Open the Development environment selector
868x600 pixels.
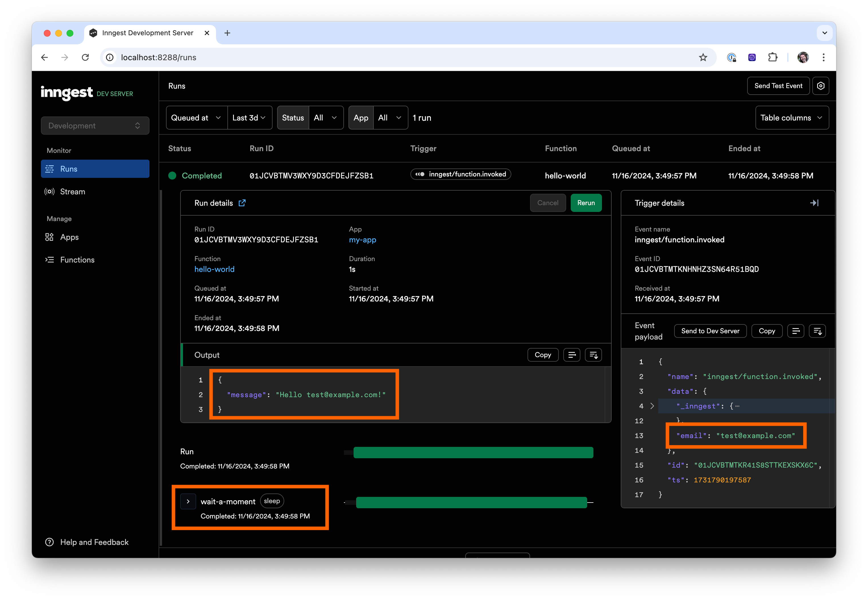click(95, 125)
